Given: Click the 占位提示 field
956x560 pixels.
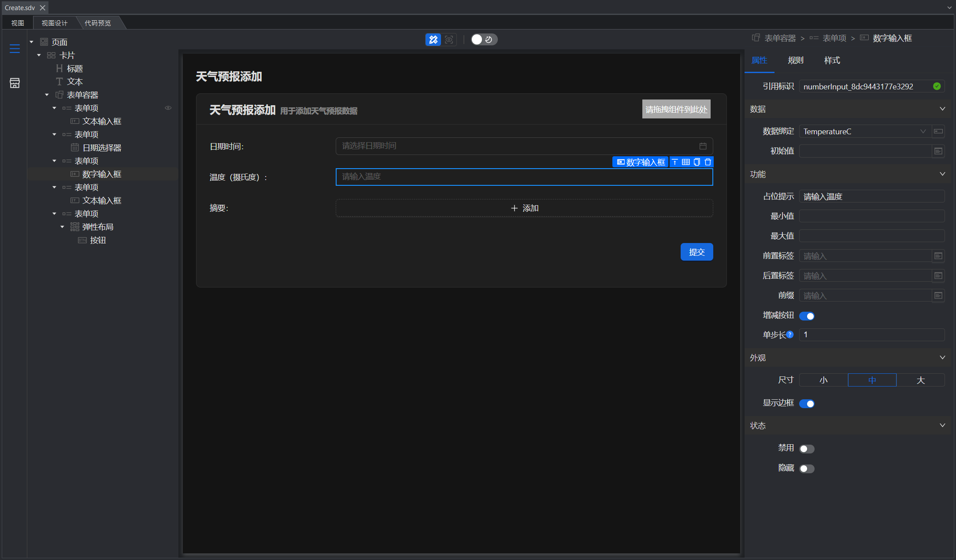Looking at the screenshot, I should pyautogui.click(x=872, y=196).
